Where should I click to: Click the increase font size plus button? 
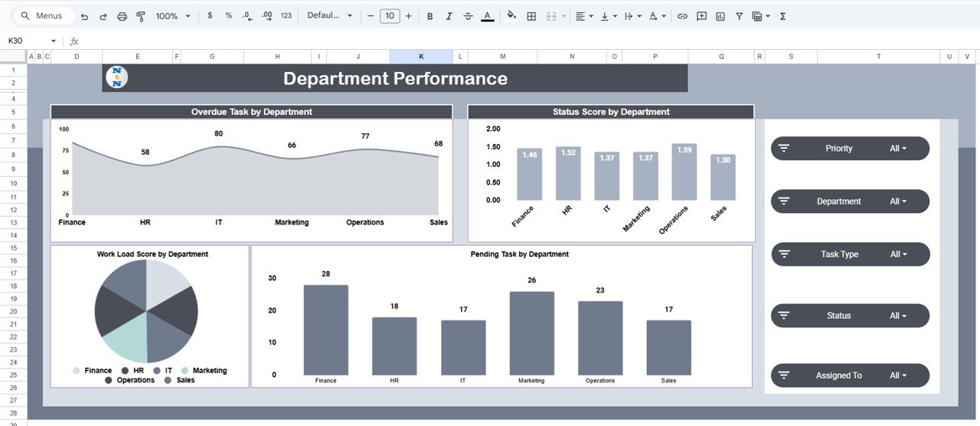(x=408, y=16)
